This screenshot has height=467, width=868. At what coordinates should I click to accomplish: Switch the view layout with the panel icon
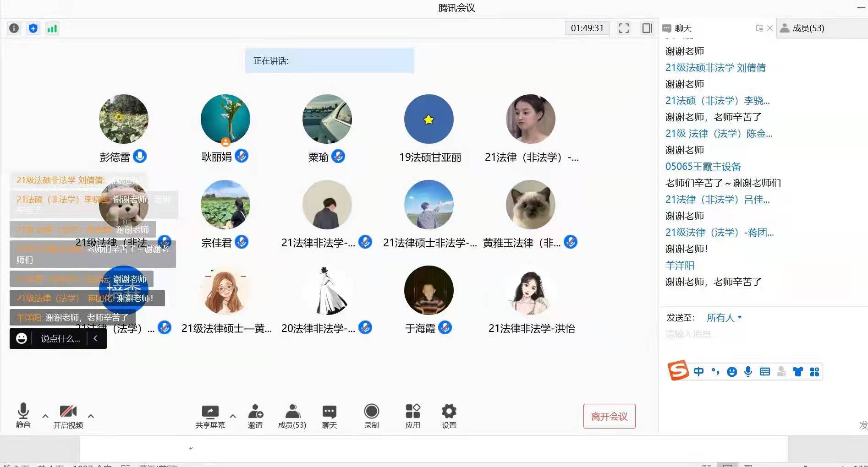coord(647,28)
